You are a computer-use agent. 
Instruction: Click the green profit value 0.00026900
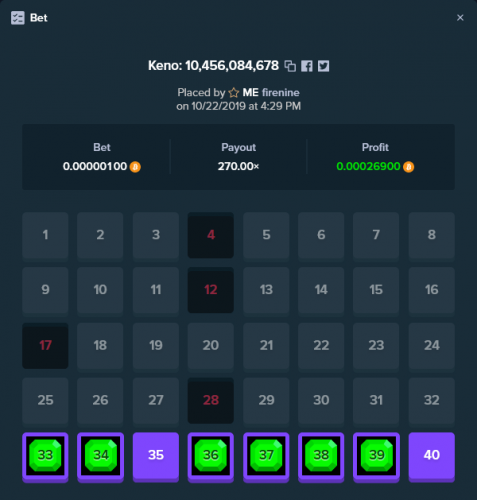point(368,166)
